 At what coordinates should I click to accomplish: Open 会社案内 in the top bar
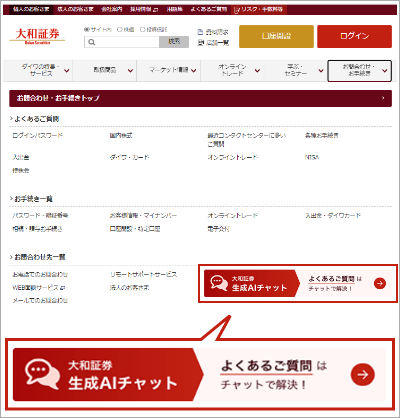112,9
